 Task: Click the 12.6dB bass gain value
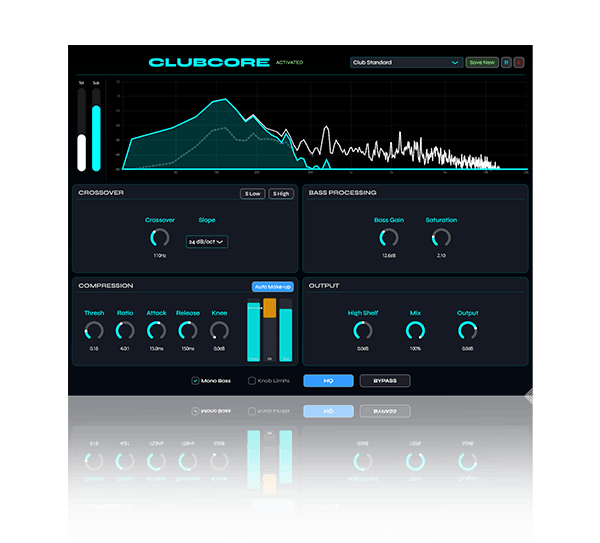[389, 256]
